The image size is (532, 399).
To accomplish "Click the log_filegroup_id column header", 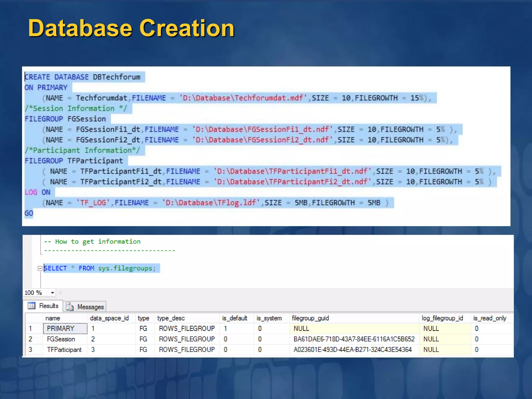I will (445, 318).
